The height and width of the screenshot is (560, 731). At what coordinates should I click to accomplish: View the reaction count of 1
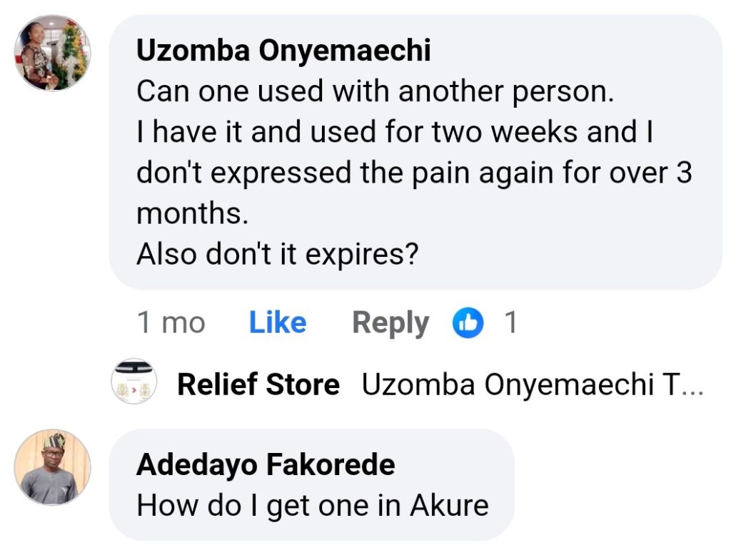tap(510, 323)
